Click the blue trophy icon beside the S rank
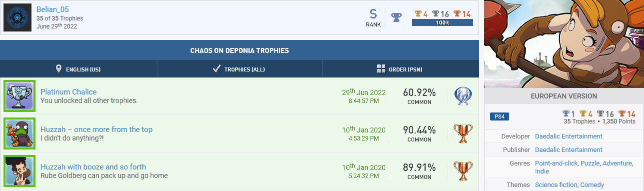644x191 pixels. pos(396,17)
